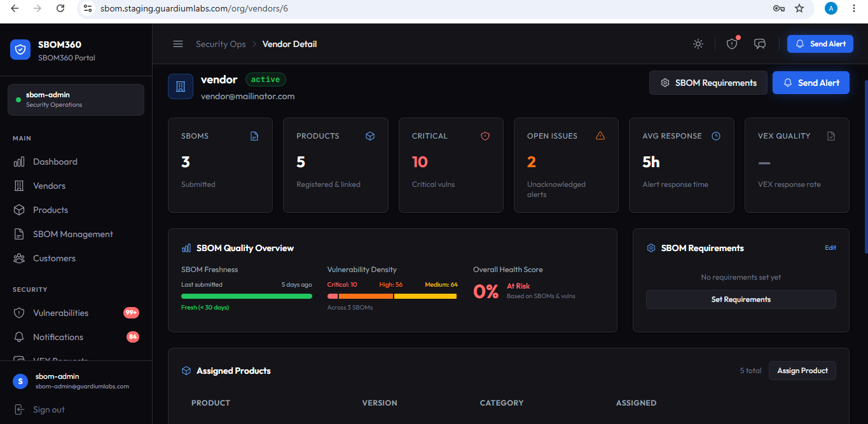Click the CRITICAL card shield icon
Screen dimensions: 868x424
pyautogui.click(x=485, y=136)
